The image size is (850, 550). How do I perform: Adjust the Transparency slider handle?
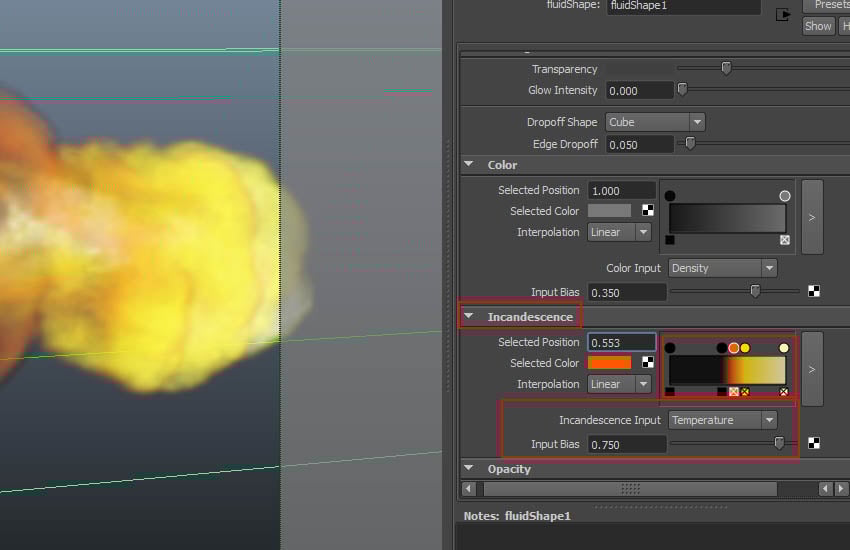click(726, 68)
